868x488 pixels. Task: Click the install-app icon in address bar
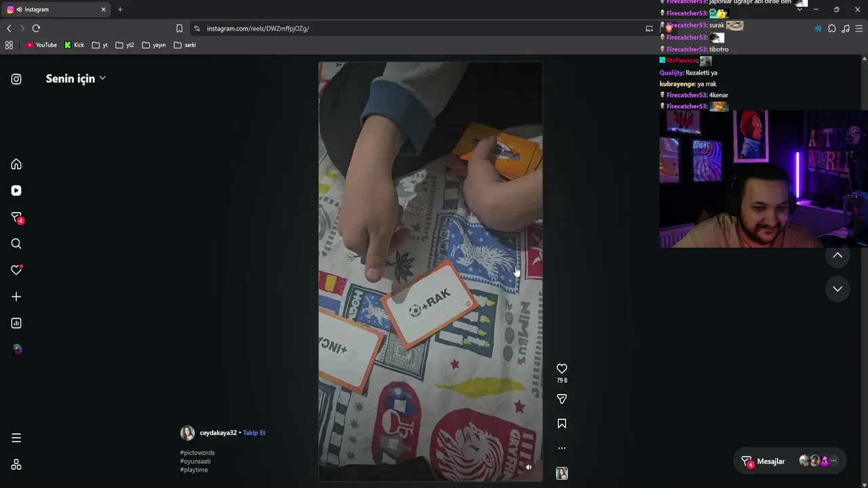coord(649,28)
